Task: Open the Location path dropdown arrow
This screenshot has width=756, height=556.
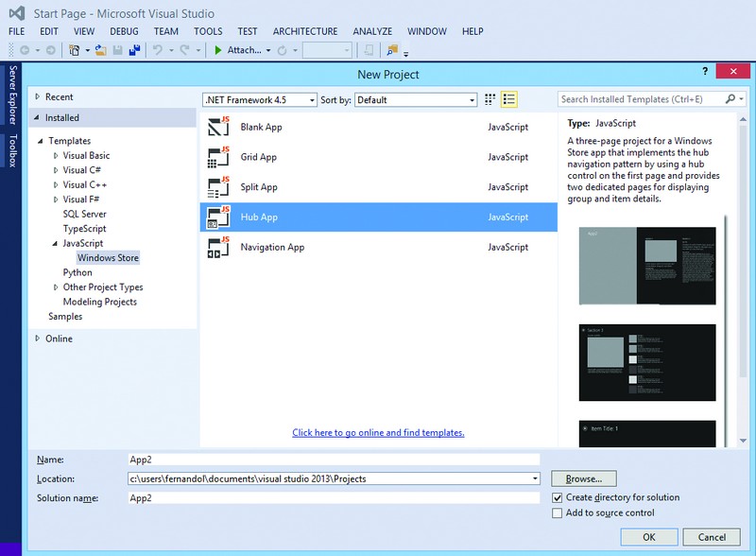Action: click(x=535, y=478)
